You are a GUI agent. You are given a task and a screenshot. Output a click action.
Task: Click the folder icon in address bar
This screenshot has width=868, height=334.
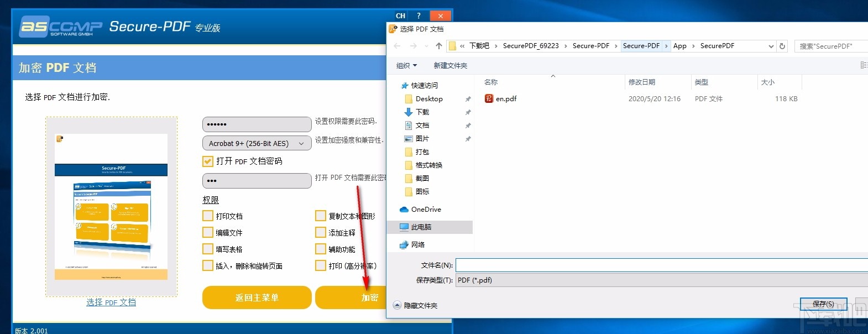(x=452, y=46)
